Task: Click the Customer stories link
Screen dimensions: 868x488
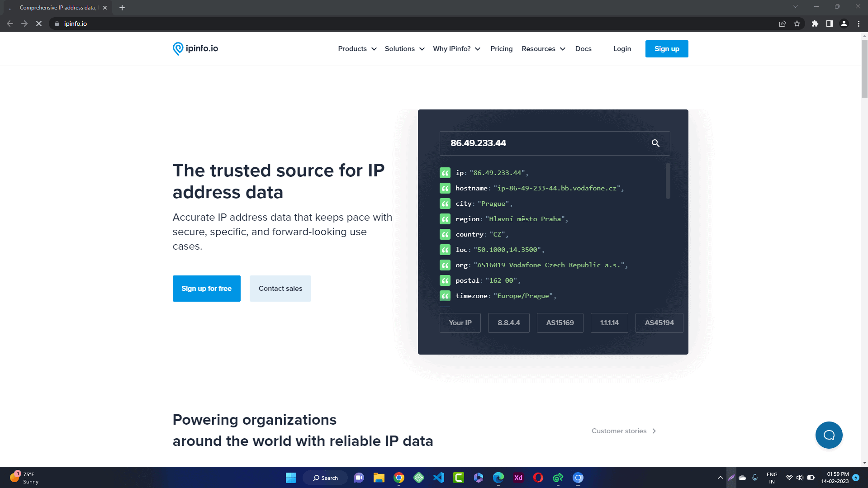Action: [619, 431]
